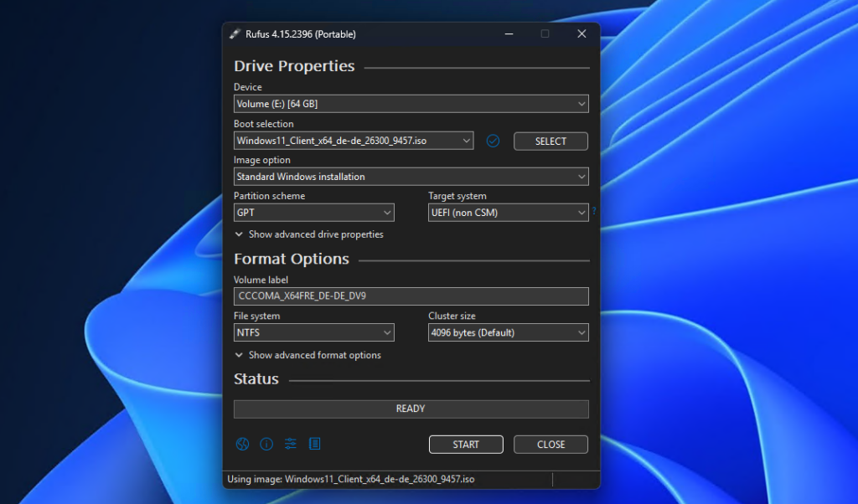Click the Cluster size label
This screenshot has width=858, height=504.
[x=452, y=316]
